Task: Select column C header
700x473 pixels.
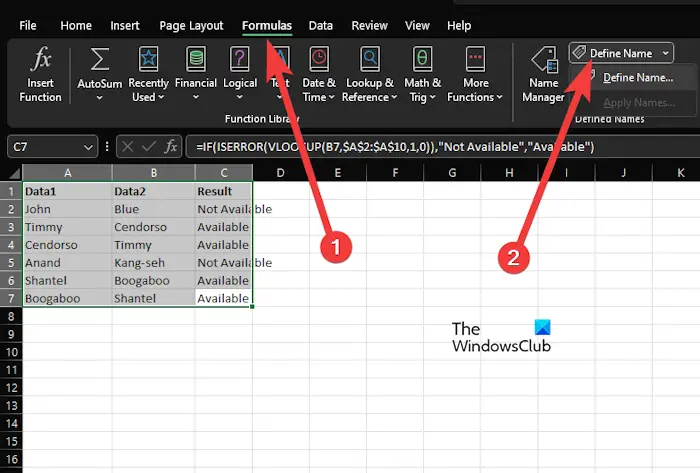Action: (224, 173)
